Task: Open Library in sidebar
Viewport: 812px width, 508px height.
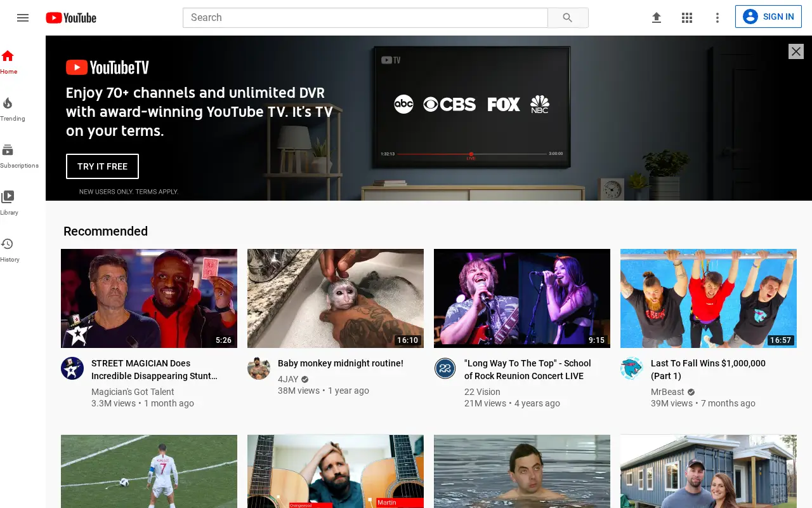Action: tap(9, 203)
